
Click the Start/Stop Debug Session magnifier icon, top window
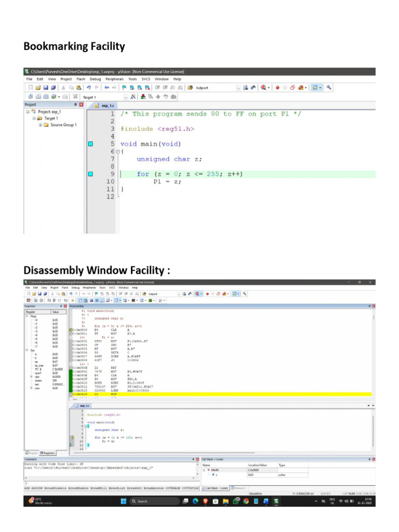[263, 87]
